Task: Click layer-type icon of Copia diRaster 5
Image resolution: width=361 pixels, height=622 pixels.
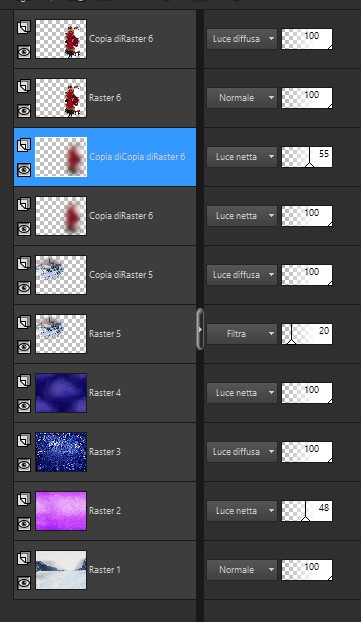Action: click(x=24, y=263)
